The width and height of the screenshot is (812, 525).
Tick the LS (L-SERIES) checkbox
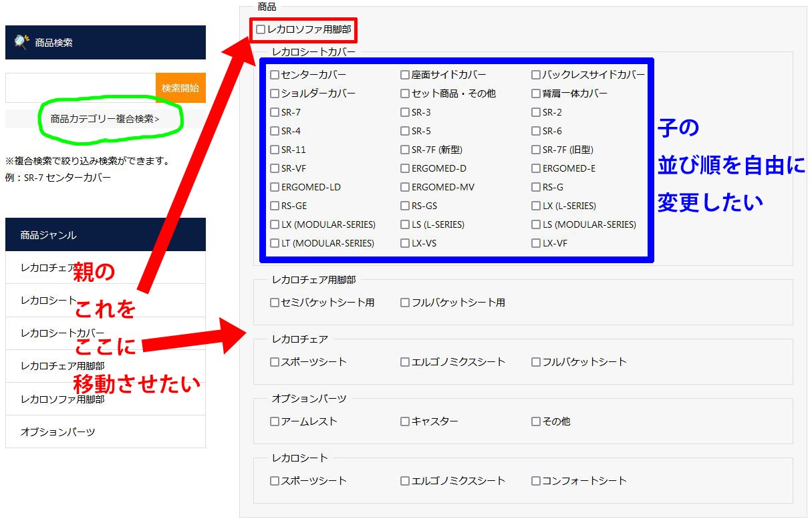coord(405,224)
